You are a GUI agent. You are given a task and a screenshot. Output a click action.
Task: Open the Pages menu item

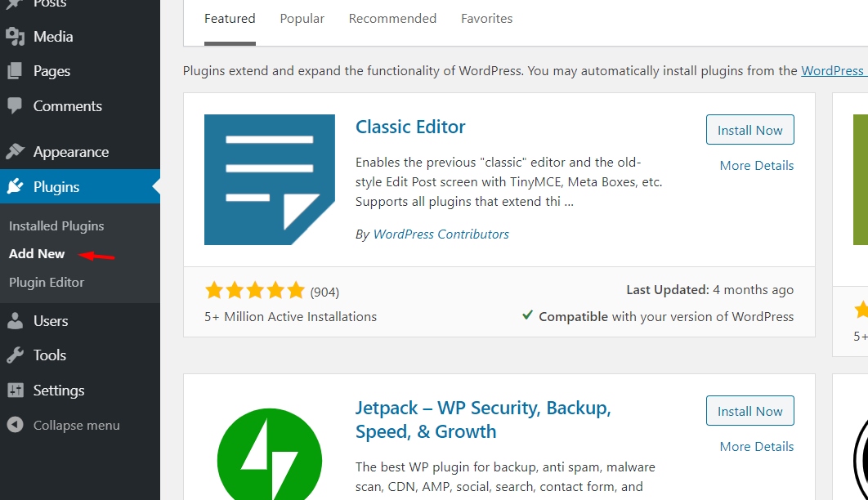click(80, 71)
